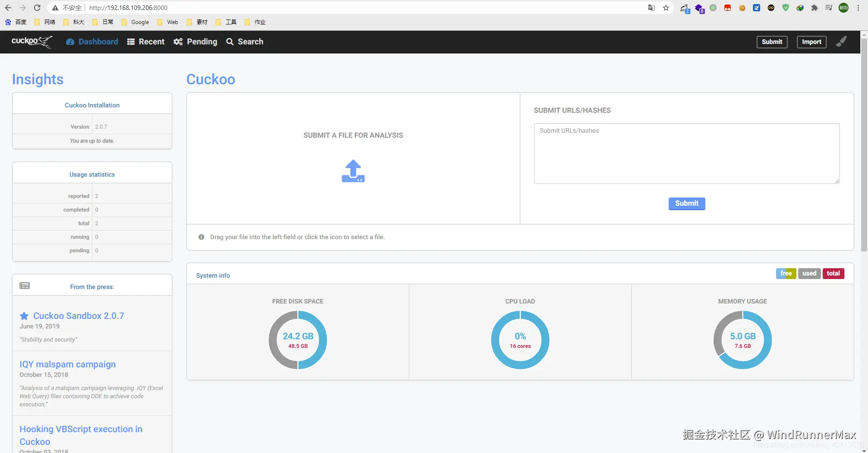Open the Pending nav item
Viewport: 868px width, 453px height.
point(195,42)
